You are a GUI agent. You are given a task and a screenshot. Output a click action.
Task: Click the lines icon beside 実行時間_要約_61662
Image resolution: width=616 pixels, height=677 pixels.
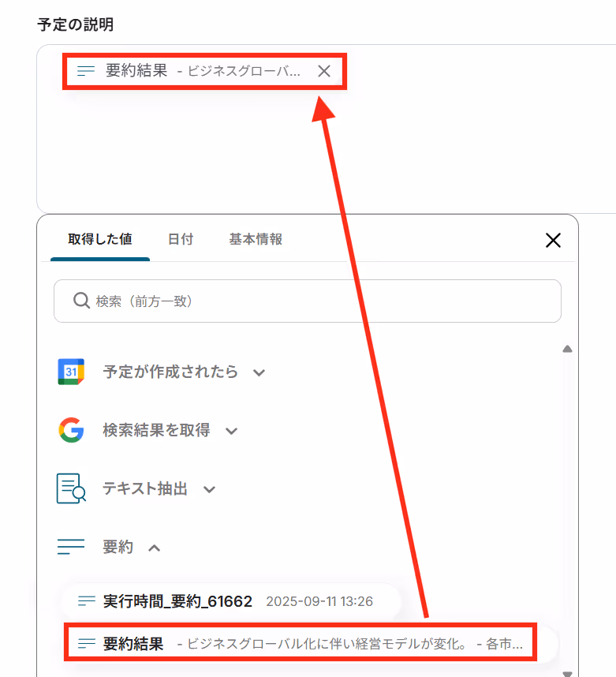pos(86,600)
